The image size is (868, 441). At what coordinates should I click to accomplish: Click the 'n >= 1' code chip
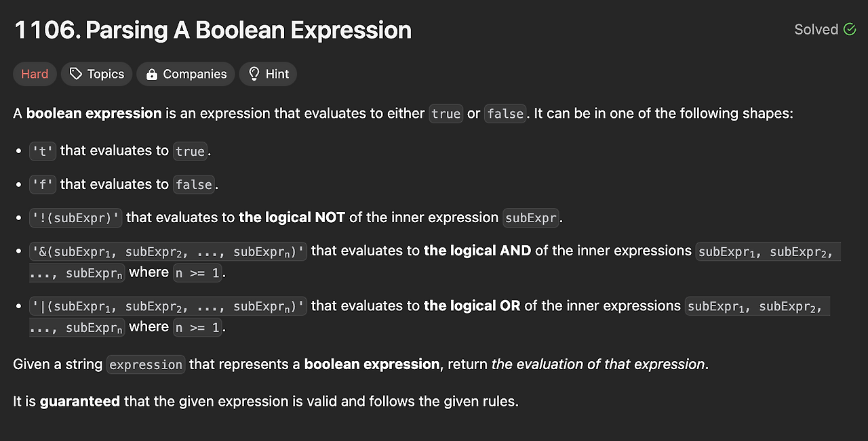tap(197, 273)
